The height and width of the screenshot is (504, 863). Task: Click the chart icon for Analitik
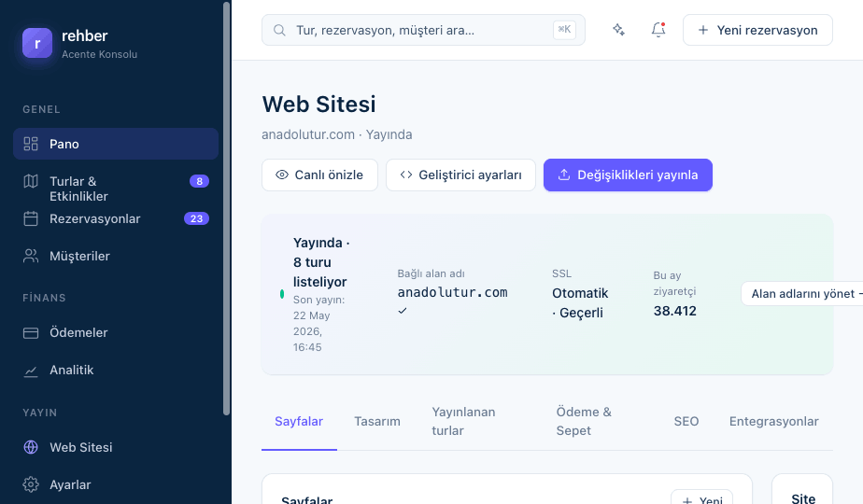coord(31,371)
